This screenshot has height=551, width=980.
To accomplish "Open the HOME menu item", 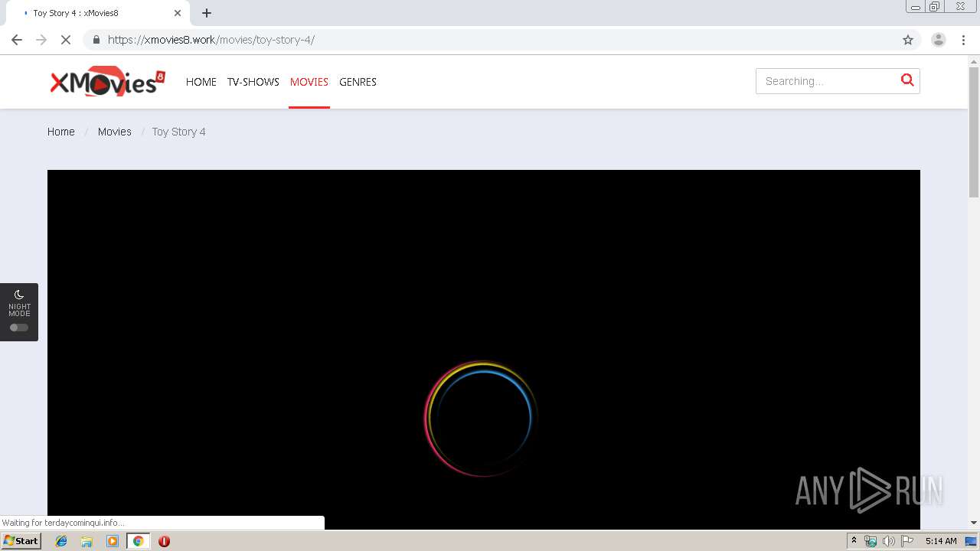I will 201,82.
